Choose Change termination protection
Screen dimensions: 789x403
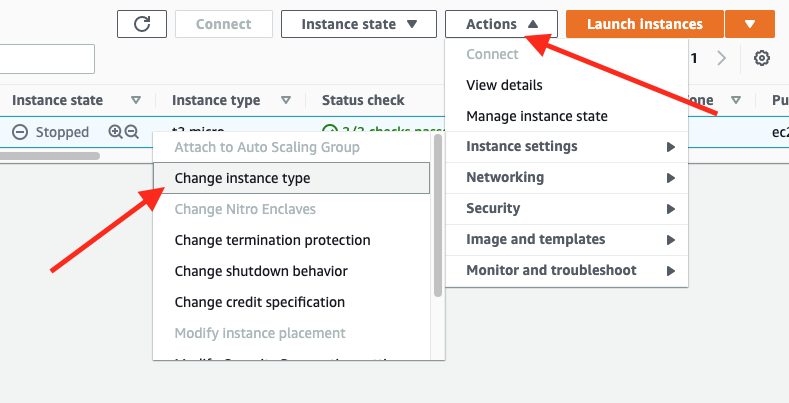(272, 240)
